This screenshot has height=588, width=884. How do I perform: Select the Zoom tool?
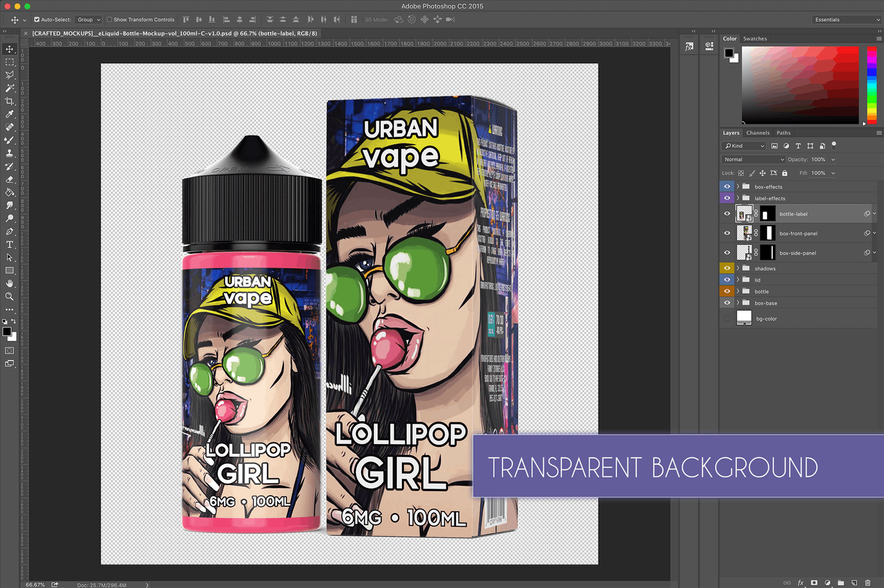(x=9, y=297)
